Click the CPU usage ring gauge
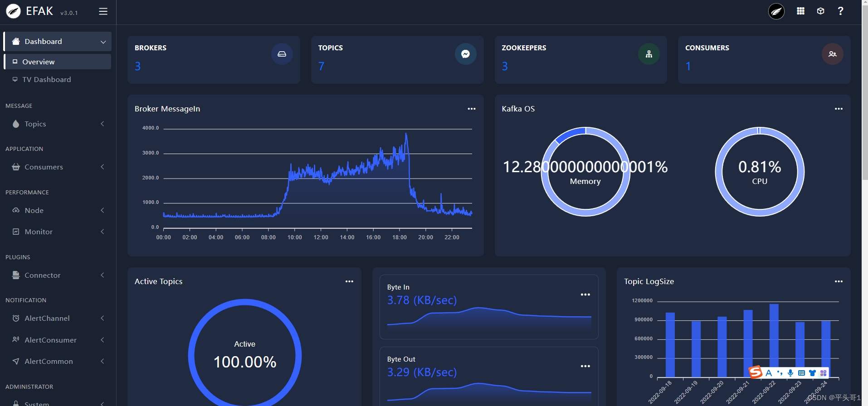Image resolution: width=868 pixels, height=406 pixels. [760, 172]
